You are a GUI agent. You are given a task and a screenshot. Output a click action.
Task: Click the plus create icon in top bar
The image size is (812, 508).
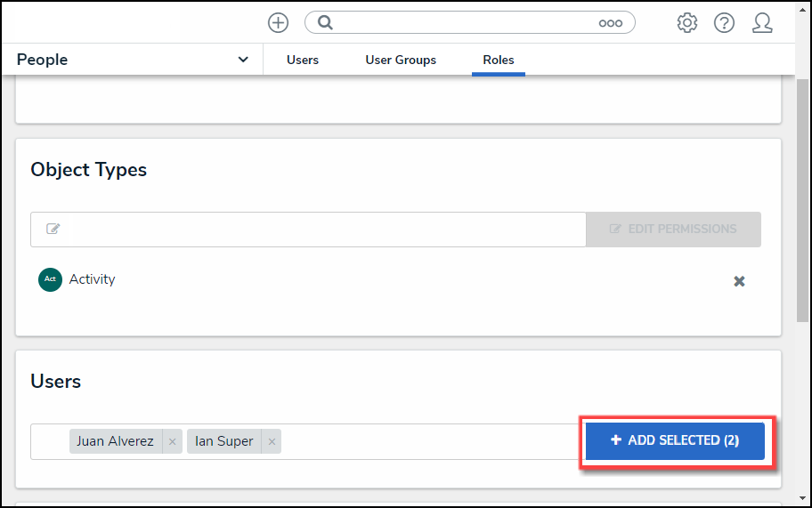point(278,23)
